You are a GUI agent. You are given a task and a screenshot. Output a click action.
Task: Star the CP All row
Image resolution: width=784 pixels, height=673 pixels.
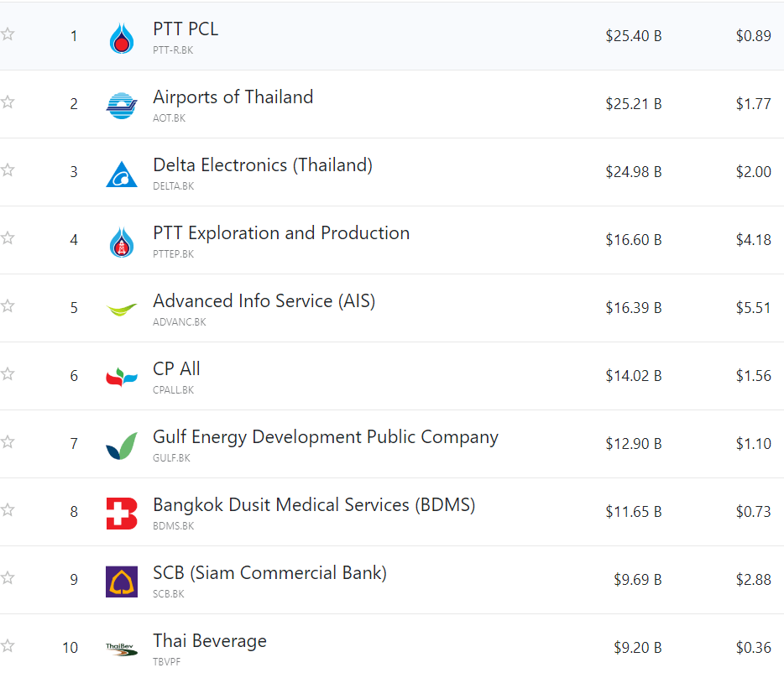(x=8, y=374)
